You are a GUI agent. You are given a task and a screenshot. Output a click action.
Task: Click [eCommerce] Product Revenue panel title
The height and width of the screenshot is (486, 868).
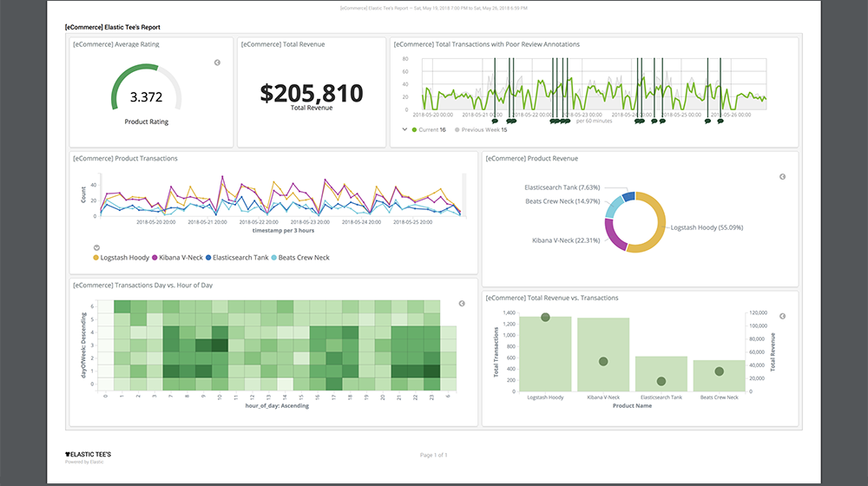(532, 158)
